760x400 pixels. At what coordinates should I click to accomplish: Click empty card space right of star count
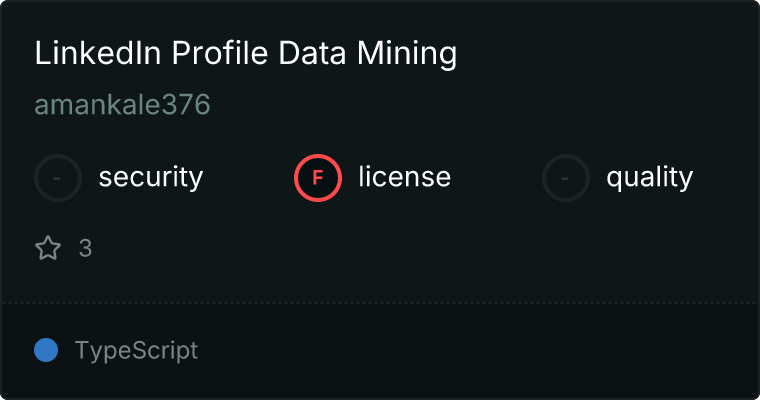[x=400, y=249]
